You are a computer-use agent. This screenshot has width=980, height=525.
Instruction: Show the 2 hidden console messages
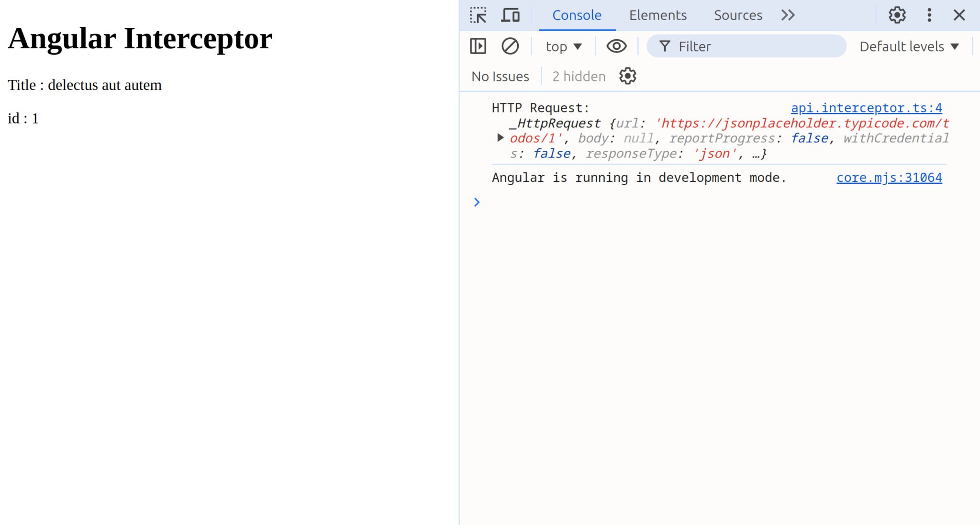coord(578,76)
